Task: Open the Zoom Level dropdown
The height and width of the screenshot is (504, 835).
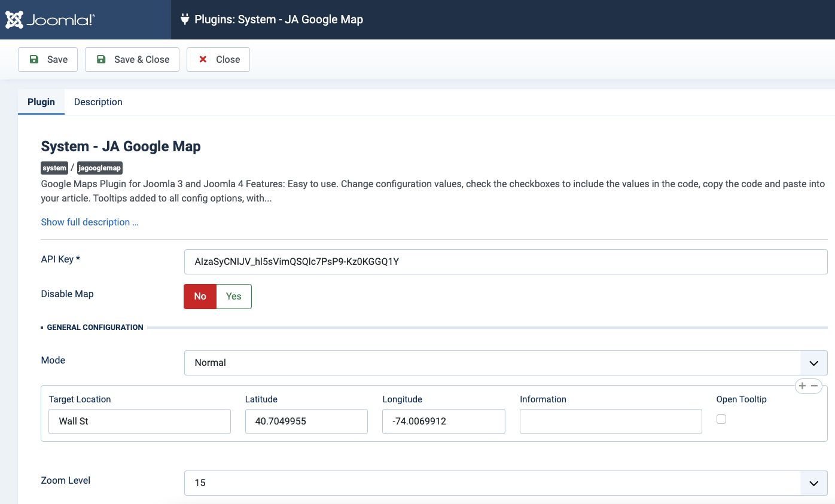Action: click(505, 483)
